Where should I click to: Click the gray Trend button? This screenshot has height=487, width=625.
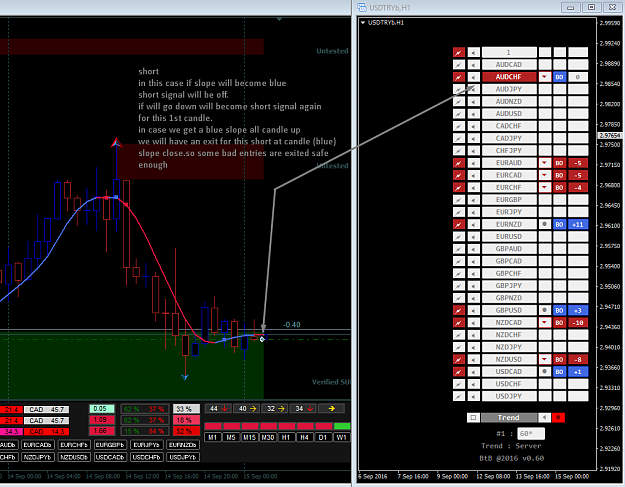point(509,418)
